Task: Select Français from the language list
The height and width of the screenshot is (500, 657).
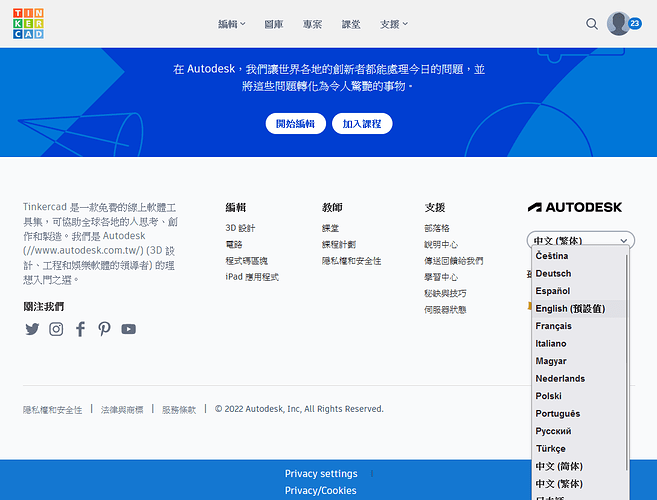Action: (x=579, y=326)
